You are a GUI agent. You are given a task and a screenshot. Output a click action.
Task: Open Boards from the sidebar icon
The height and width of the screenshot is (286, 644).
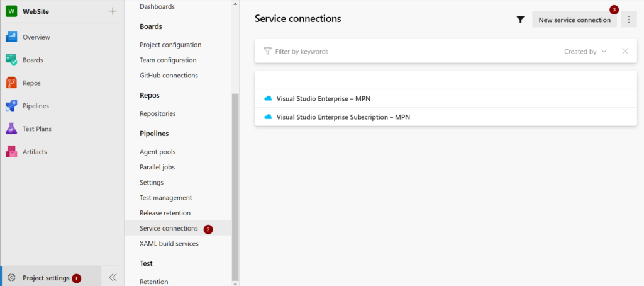tap(11, 60)
